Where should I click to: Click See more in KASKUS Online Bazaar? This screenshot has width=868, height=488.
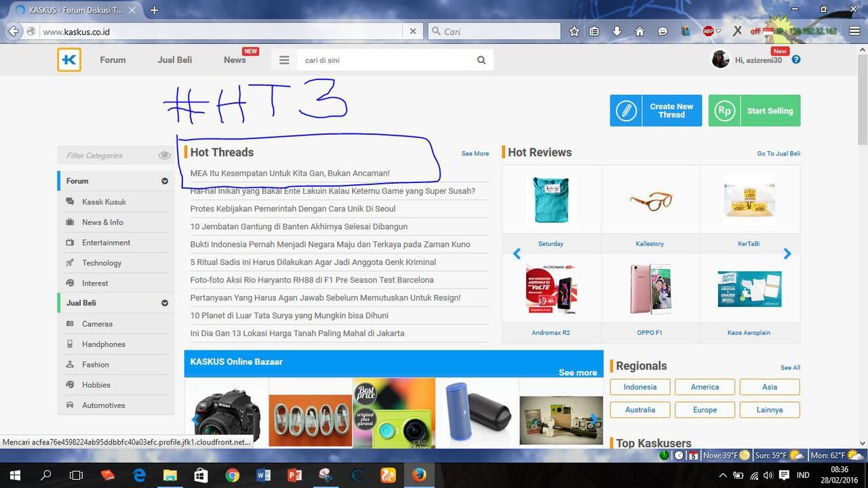coord(578,373)
